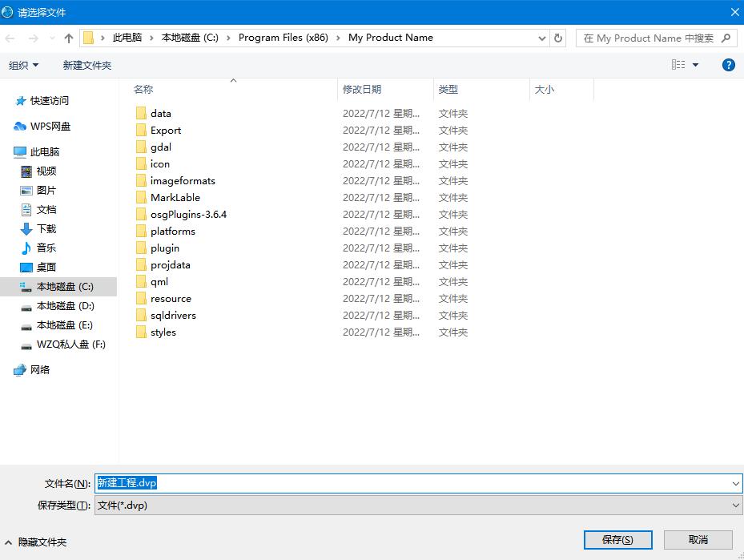744x560 pixels.
Task: Open the help question mark icon
Action: pos(728,65)
